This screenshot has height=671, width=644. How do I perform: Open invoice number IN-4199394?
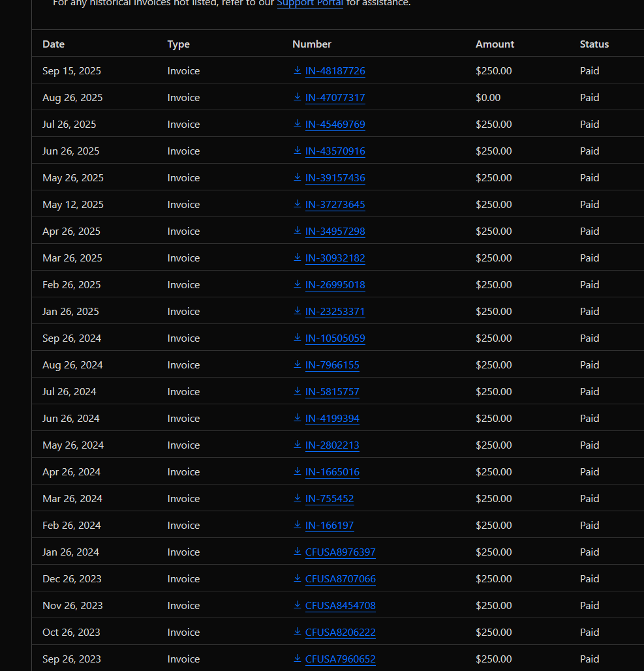pyautogui.click(x=332, y=419)
